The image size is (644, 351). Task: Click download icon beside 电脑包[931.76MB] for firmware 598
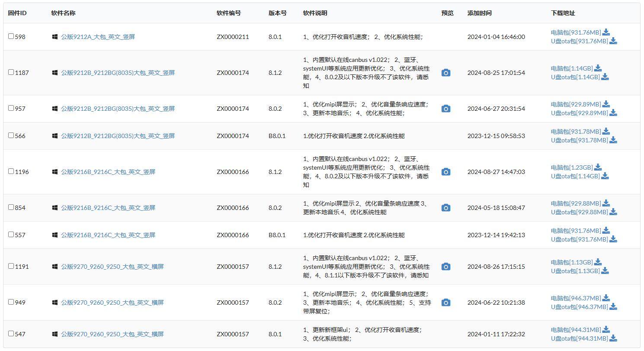pyautogui.click(x=606, y=32)
